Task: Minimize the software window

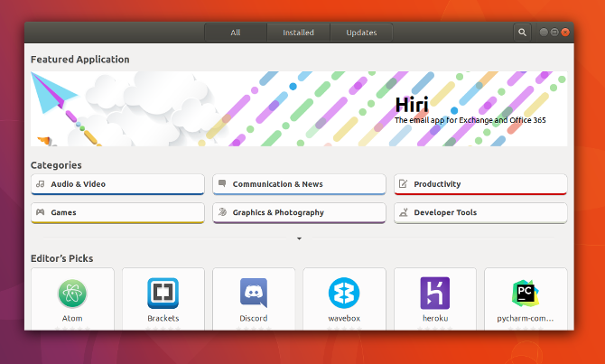Action: (x=544, y=32)
